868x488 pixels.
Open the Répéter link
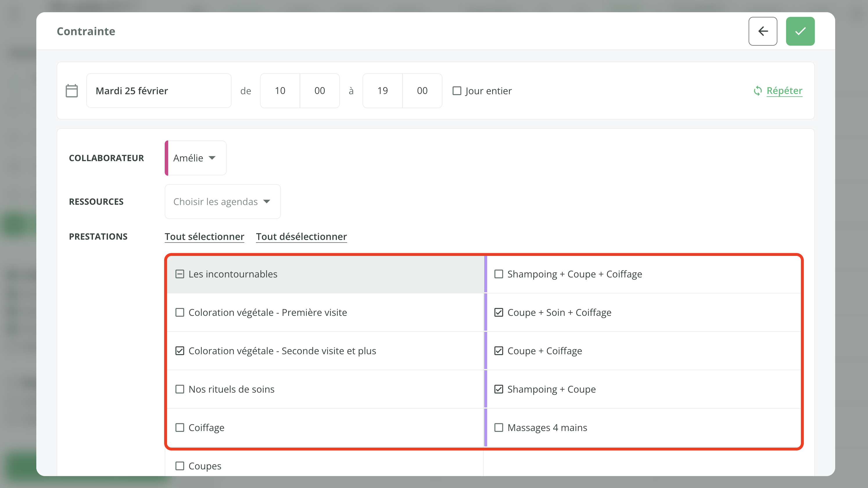coord(784,91)
